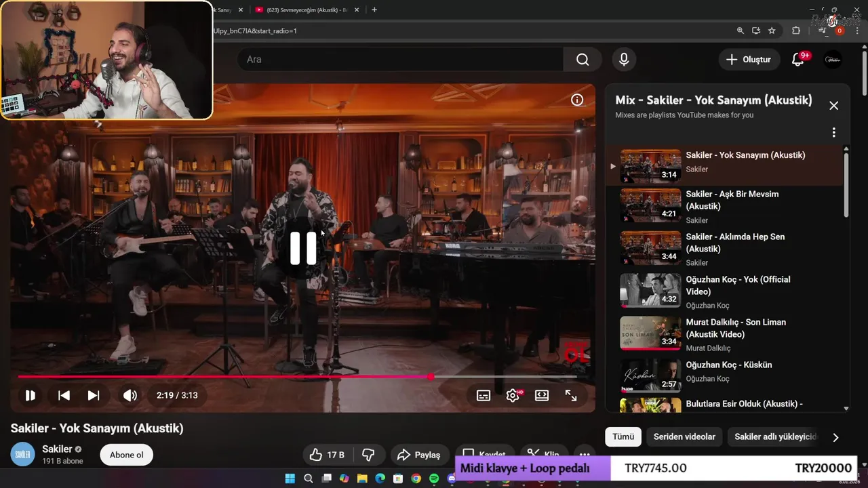The image size is (868, 488).
Task: Skip to previous video
Action: 64,395
